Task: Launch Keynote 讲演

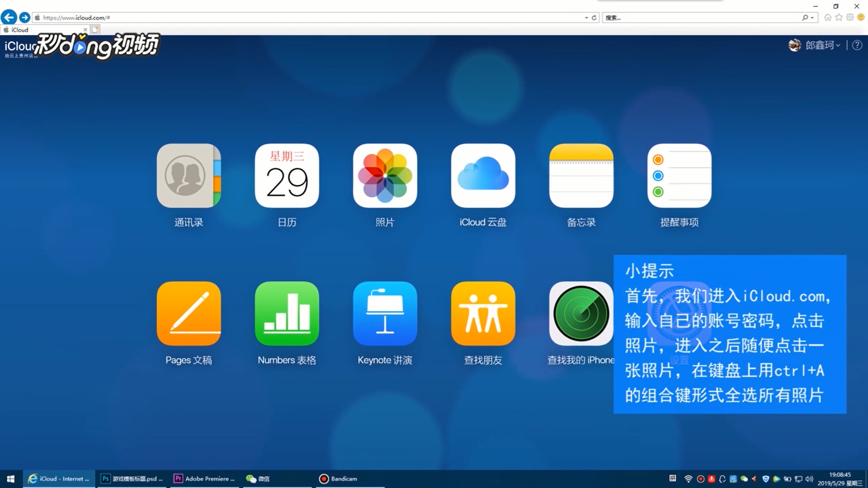Action: (385, 314)
